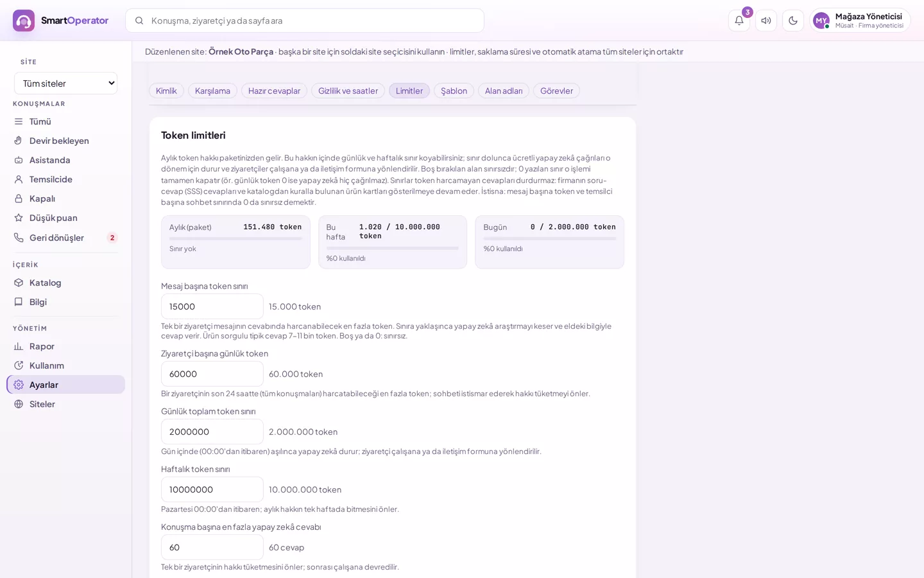Open the notifications bell
The width and height of the screenshot is (924, 578).
tap(739, 21)
